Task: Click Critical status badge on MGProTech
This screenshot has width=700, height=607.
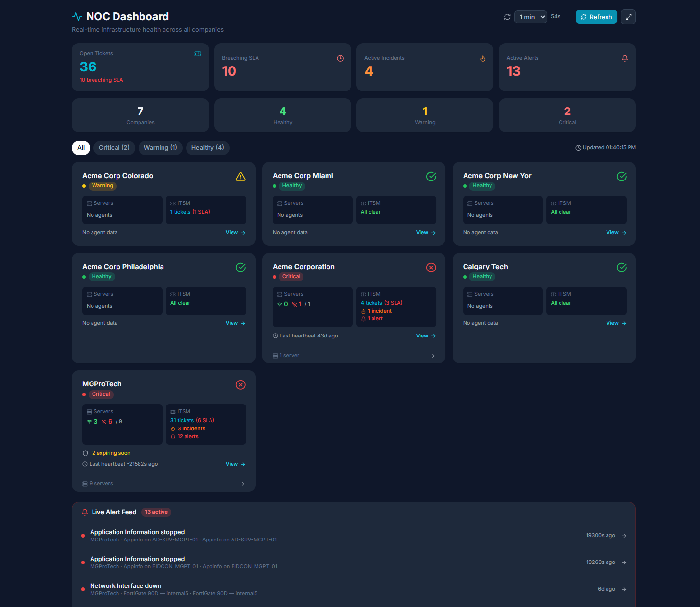Action: (101, 394)
